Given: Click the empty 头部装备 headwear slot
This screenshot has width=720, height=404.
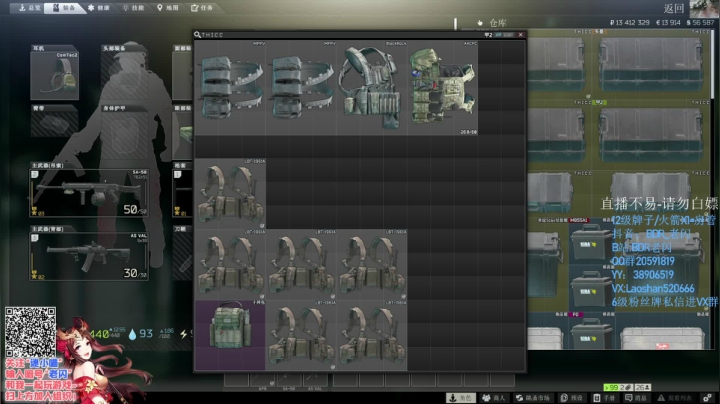Looking at the screenshot, I should [125, 76].
